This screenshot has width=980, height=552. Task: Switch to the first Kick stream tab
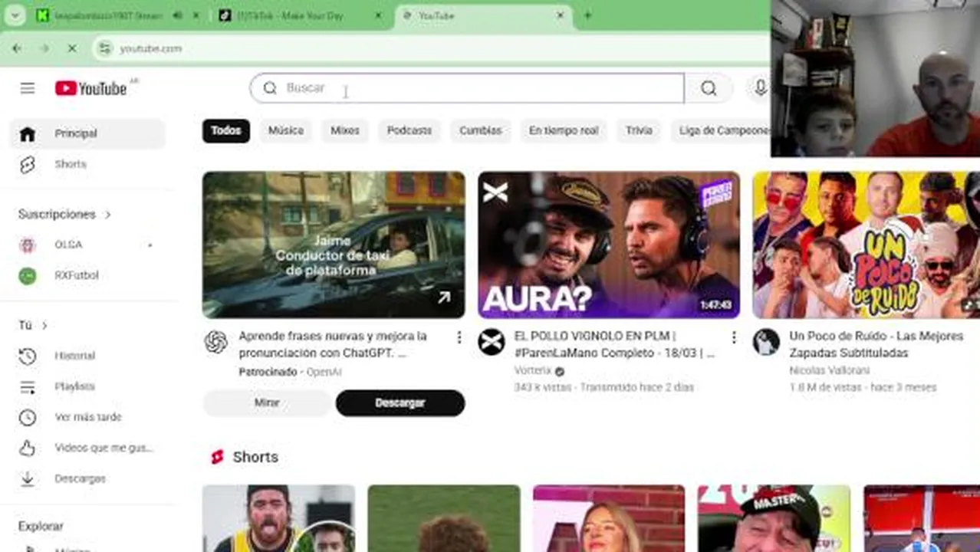(x=119, y=15)
